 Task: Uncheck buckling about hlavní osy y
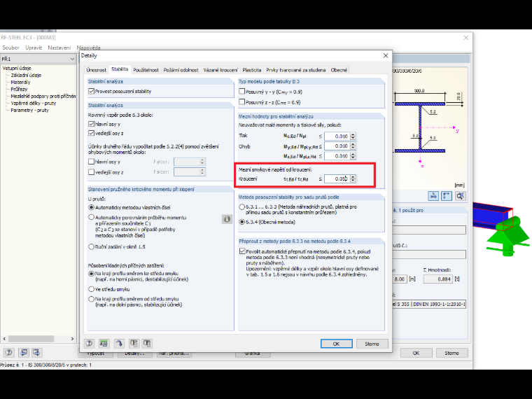click(x=91, y=124)
